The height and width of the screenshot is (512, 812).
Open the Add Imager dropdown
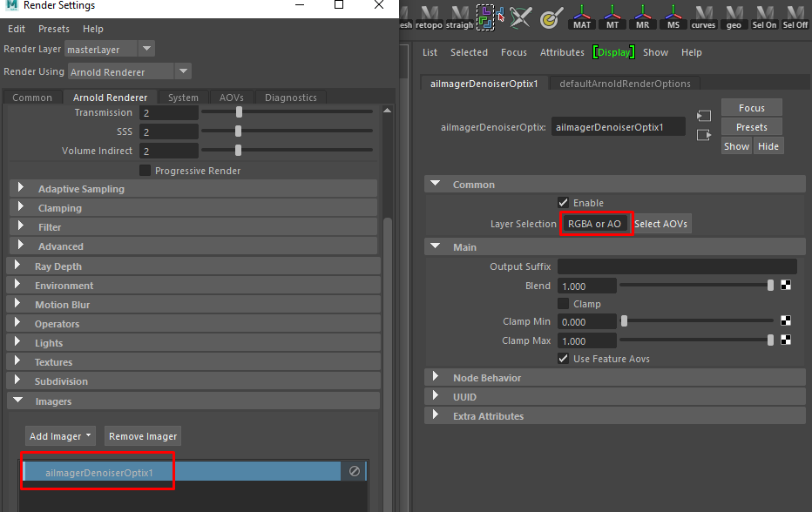click(x=60, y=435)
